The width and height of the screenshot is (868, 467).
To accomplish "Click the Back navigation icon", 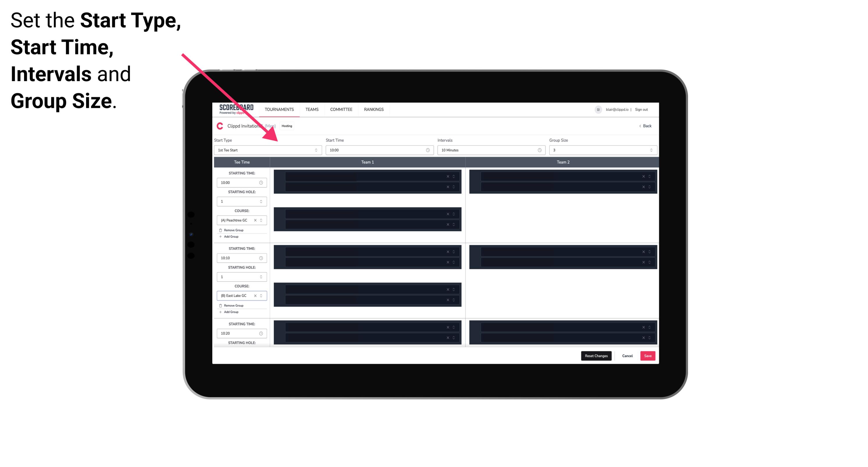I will point(639,126).
